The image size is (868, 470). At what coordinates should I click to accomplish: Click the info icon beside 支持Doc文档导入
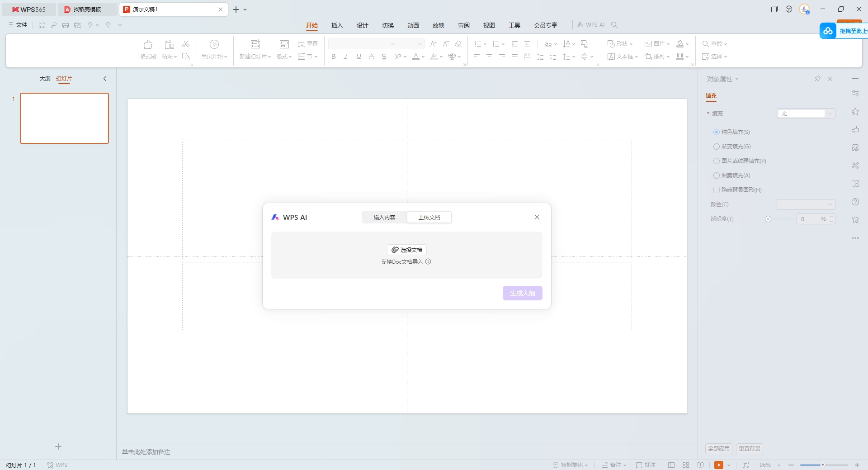point(428,261)
